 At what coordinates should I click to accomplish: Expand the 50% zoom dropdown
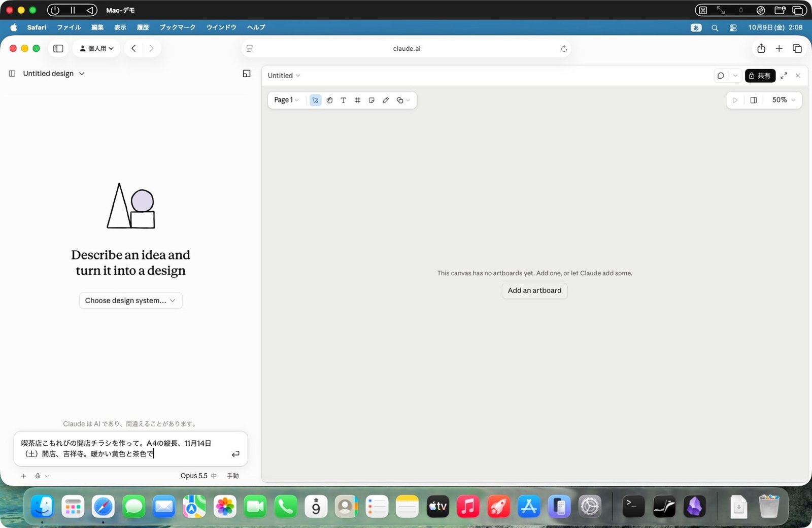(783, 100)
